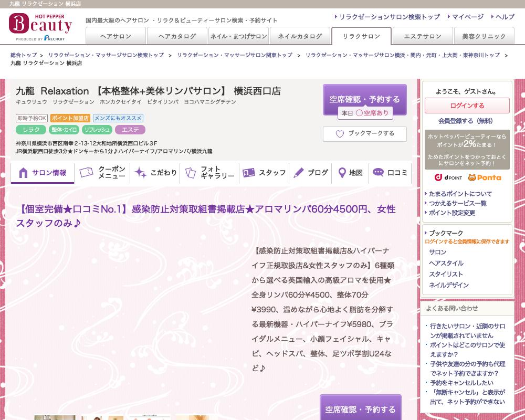Viewport: 525px width, 420px height.
Task: Select the サロン情報 tab
Action: tap(43, 173)
